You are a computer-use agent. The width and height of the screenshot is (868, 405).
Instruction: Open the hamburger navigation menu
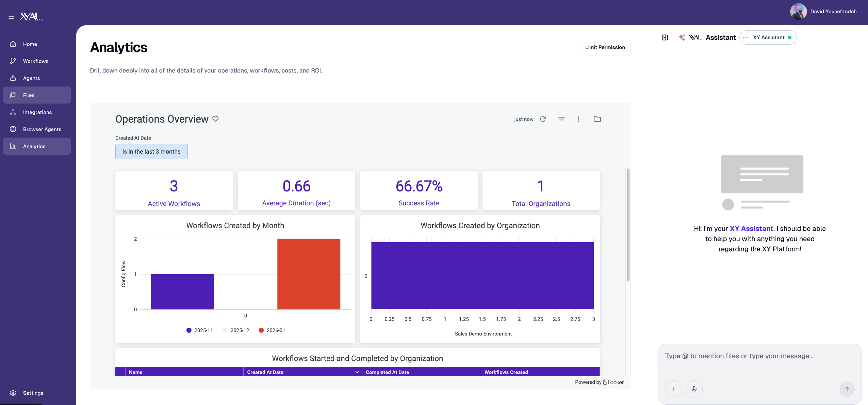[11, 16]
